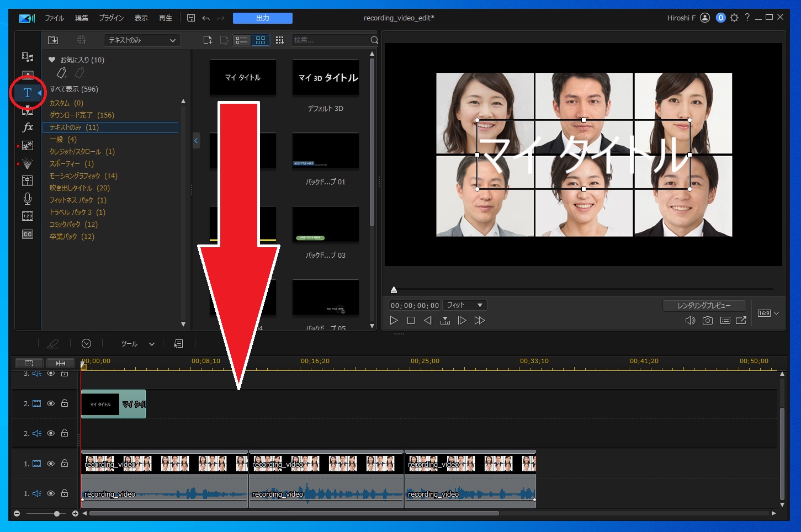Open the プラグイン menu
The height and width of the screenshot is (532, 801).
pyautogui.click(x=112, y=18)
